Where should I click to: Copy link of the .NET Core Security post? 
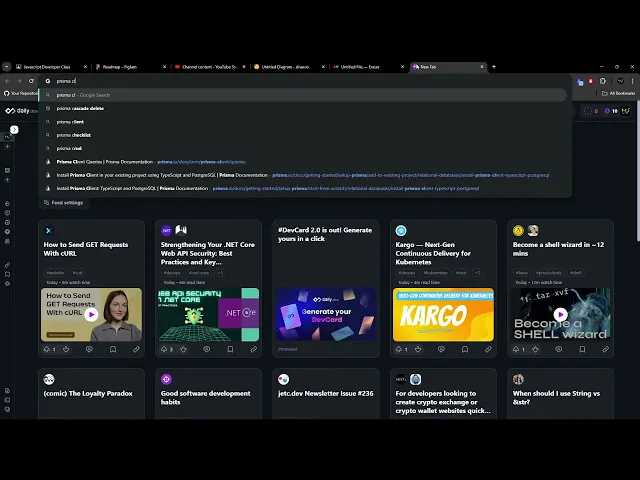pyautogui.click(x=253, y=349)
